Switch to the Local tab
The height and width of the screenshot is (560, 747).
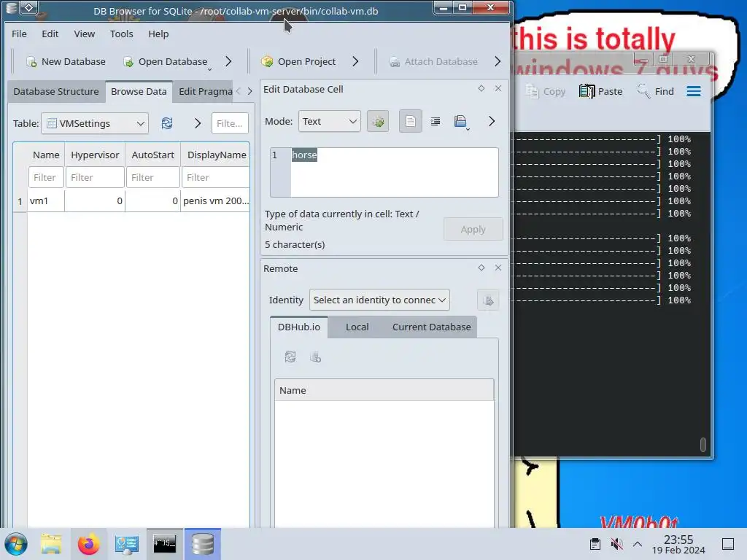click(x=357, y=327)
